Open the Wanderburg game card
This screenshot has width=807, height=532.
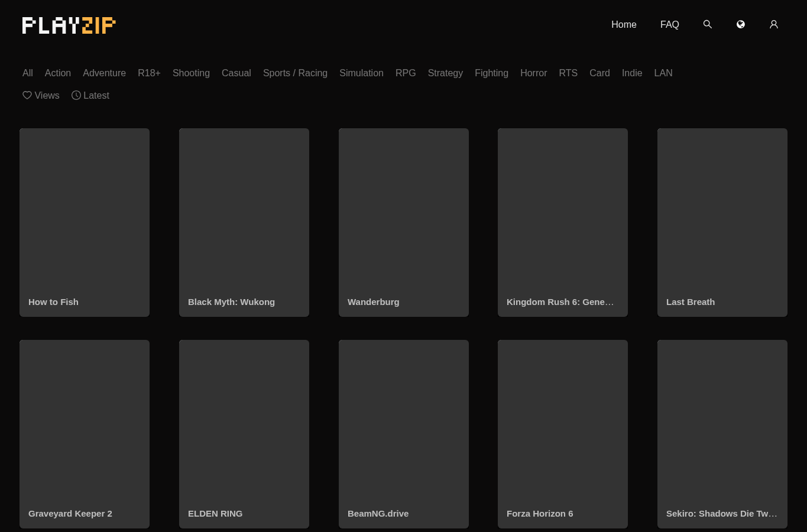click(x=404, y=222)
